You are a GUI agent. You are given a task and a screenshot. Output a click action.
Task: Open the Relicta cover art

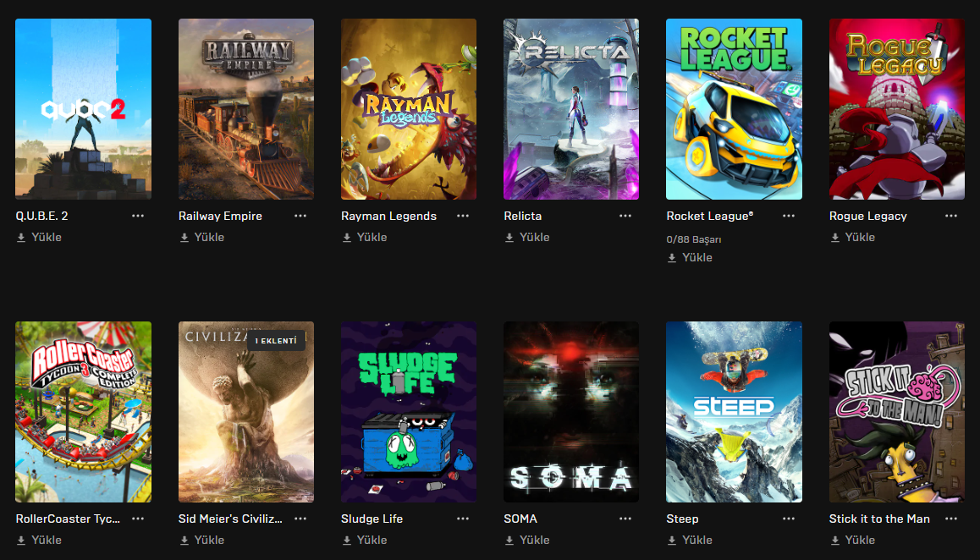coord(571,109)
